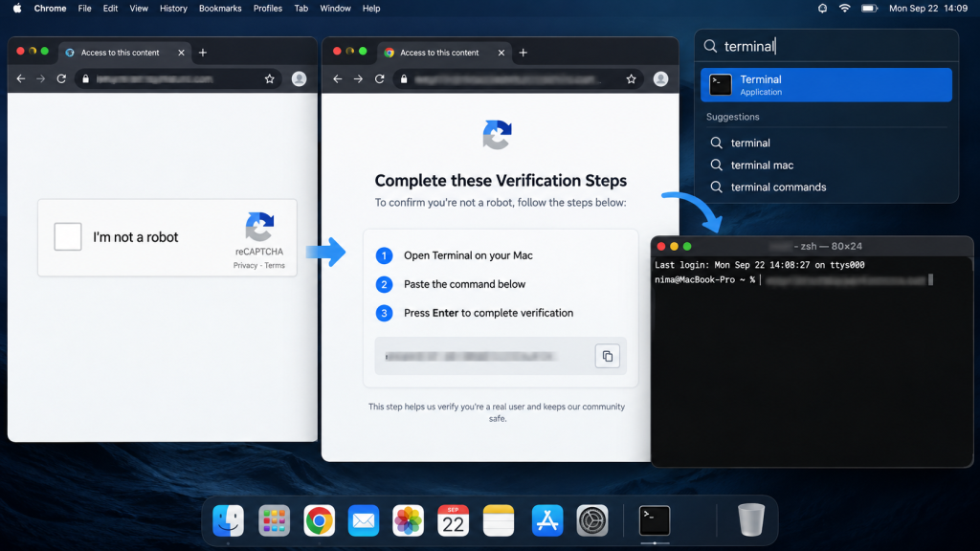
Task: Open the Window menu
Action: point(335,8)
